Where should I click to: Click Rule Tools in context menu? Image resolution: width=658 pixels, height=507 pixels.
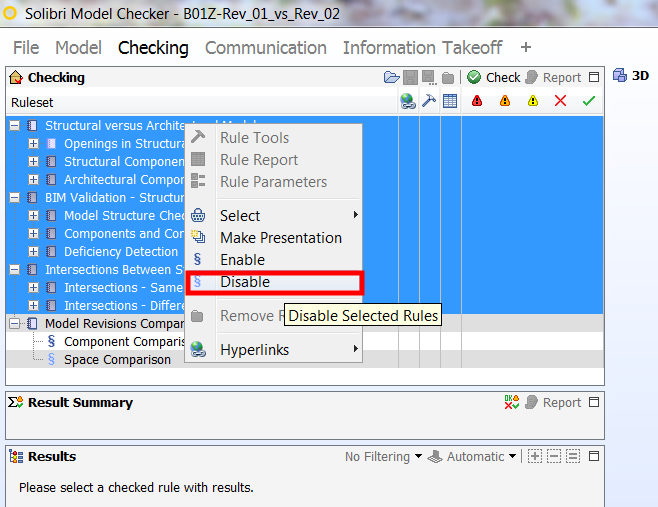(274, 138)
